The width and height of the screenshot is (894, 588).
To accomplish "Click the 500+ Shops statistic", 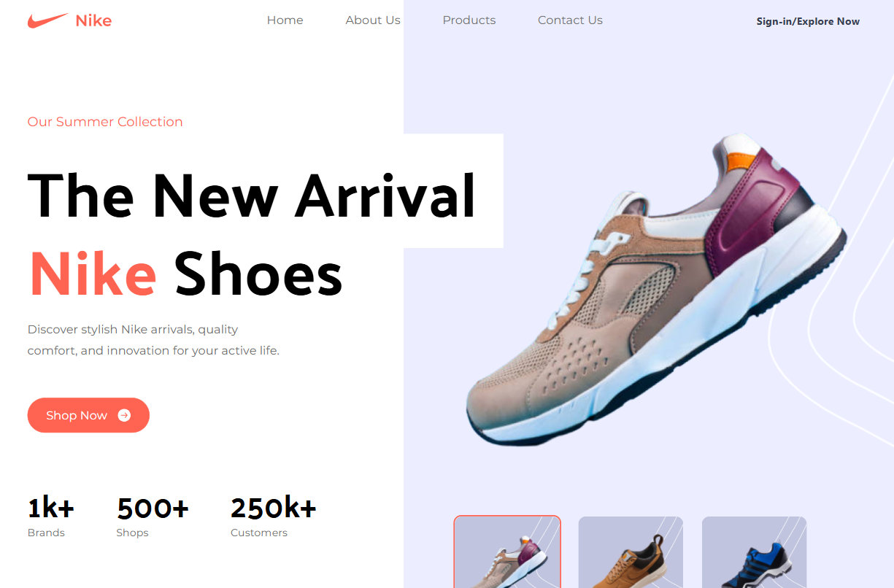I will (x=153, y=517).
